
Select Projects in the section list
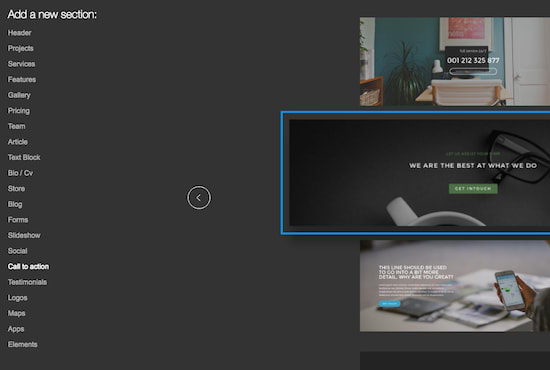[x=21, y=48]
